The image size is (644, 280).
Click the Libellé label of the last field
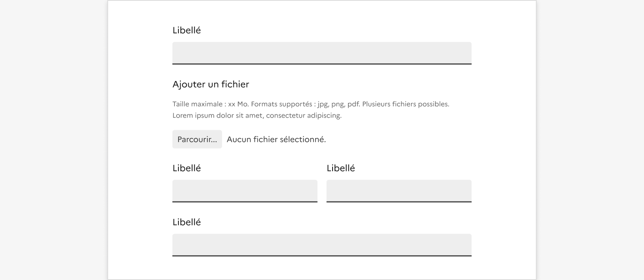(x=187, y=222)
